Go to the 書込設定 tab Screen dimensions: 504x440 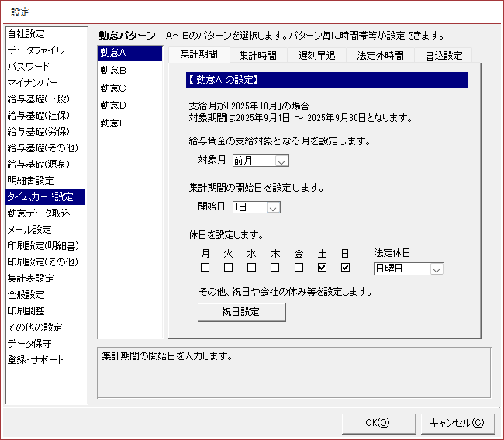[x=444, y=55]
